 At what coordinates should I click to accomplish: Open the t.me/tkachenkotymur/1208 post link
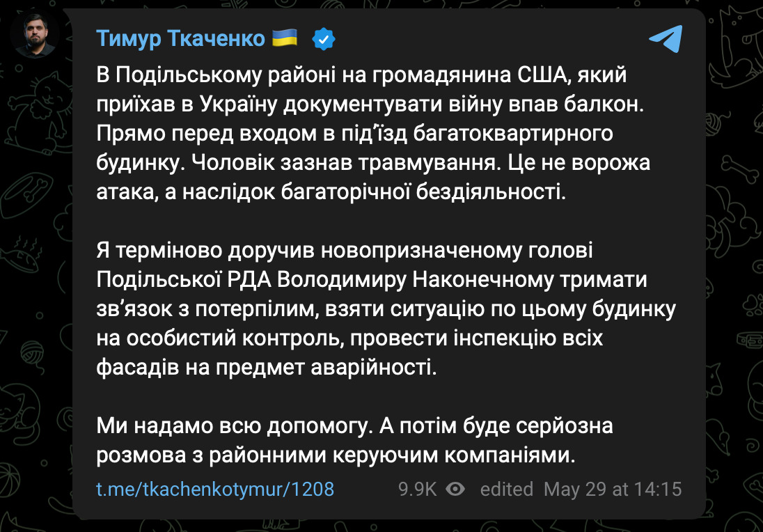(x=215, y=489)
